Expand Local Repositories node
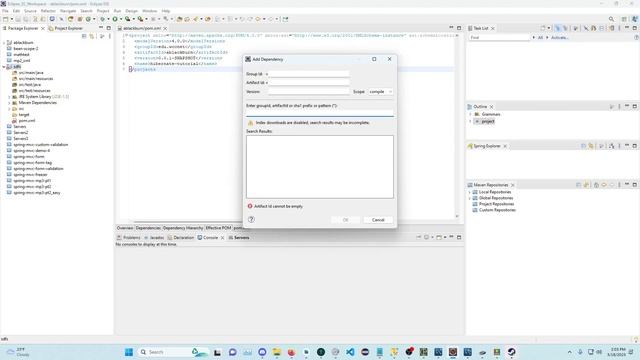Viewport: 640px width, 360px height. tap(469, 192)
